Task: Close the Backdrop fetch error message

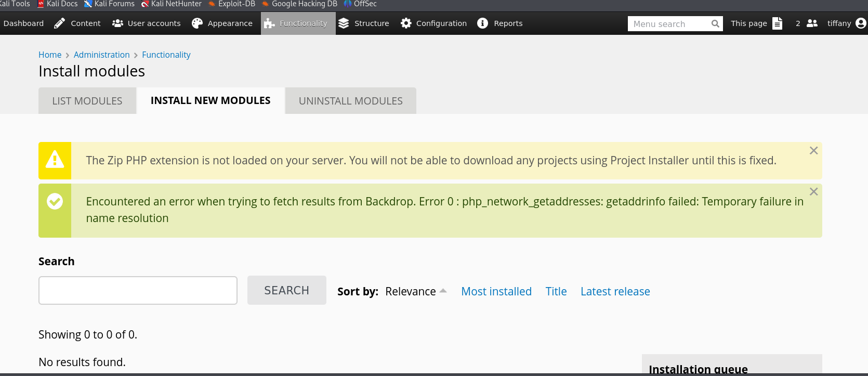Action: [x=813, y=191]
